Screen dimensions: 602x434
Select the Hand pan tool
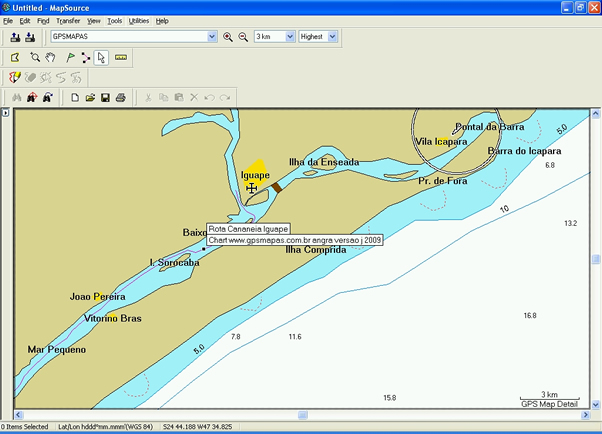50,58
